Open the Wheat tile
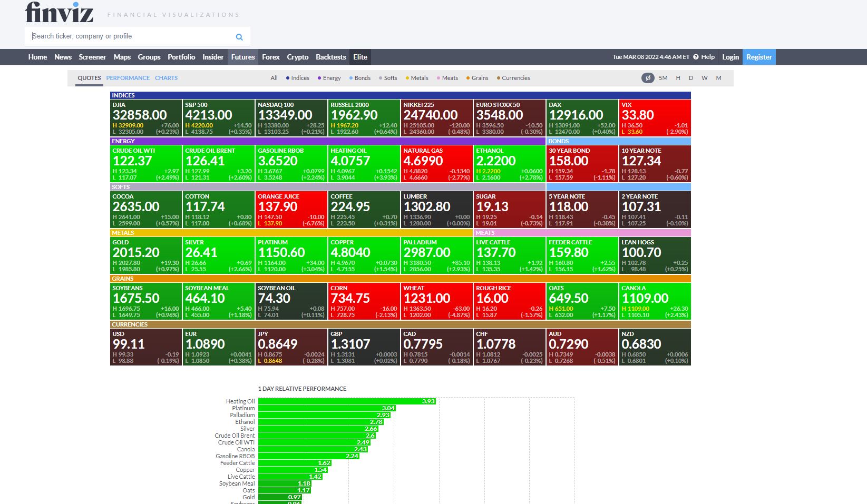 tap(436, 301)
